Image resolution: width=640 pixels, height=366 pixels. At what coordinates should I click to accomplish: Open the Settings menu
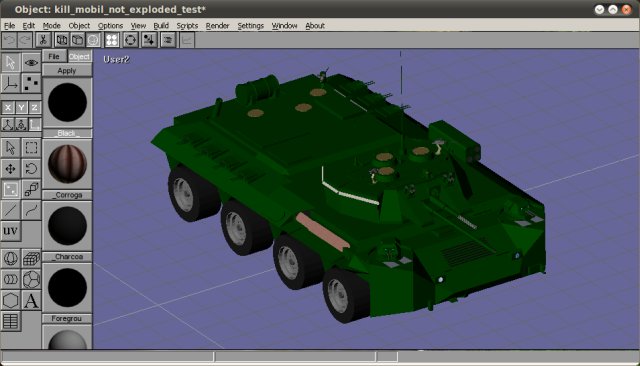pos(251,26)
